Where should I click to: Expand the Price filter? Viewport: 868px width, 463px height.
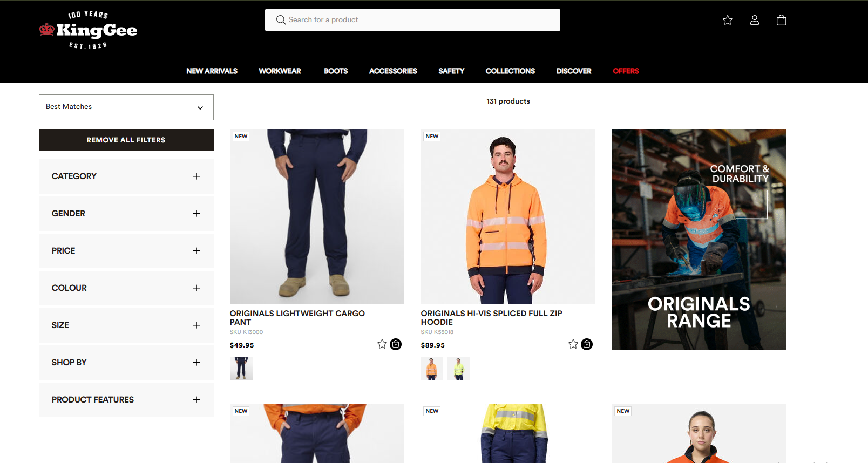[x=126, y=251]
